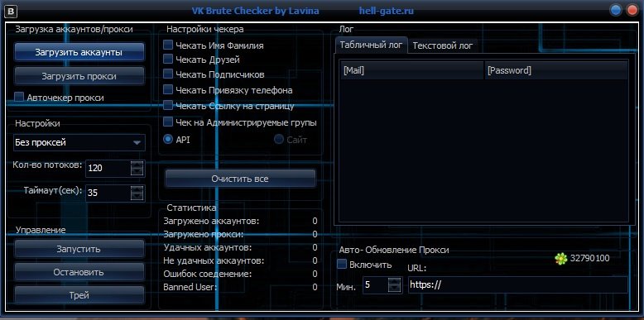
Task: Toggle Чекать Имя Фамилия checkbox
Action: click(167, 45)
